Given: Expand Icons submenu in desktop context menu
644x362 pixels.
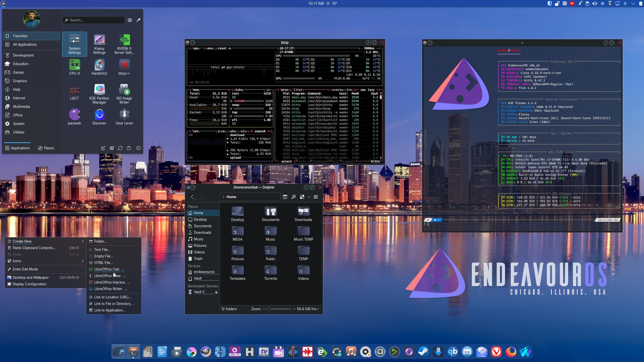Looking at the screenshot, I should [x=46, y=261].
